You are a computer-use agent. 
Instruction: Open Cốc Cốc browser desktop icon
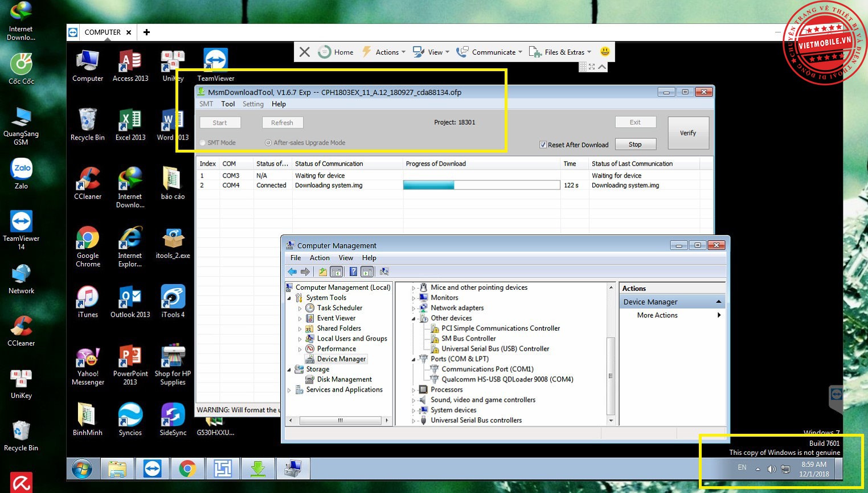(x=21, y=69)
